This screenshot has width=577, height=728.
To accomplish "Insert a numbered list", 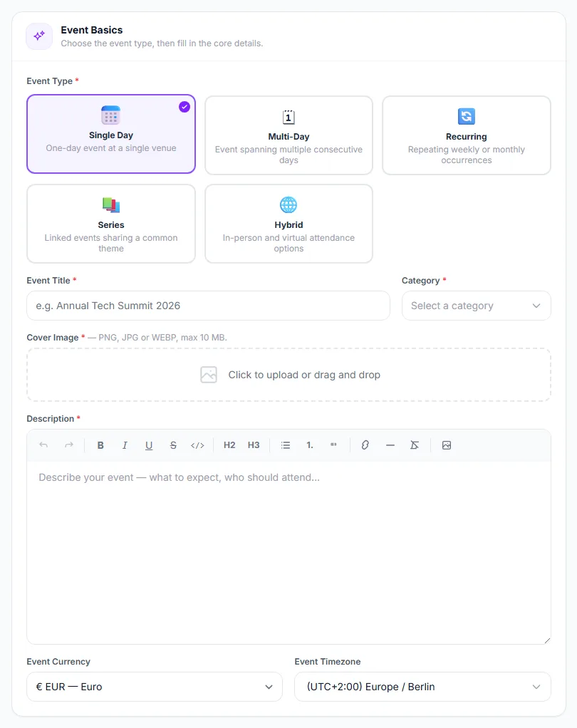I will pyautogui.click(x=310, y=445).
